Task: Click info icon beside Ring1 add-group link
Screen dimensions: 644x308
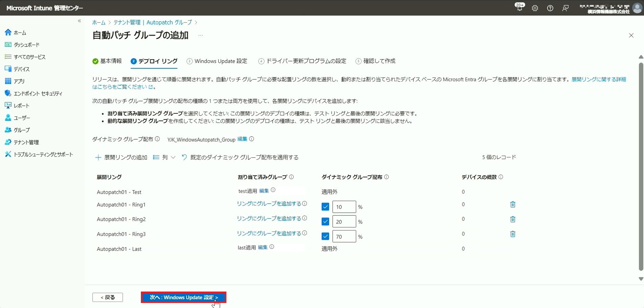Action: click(305, 203)
